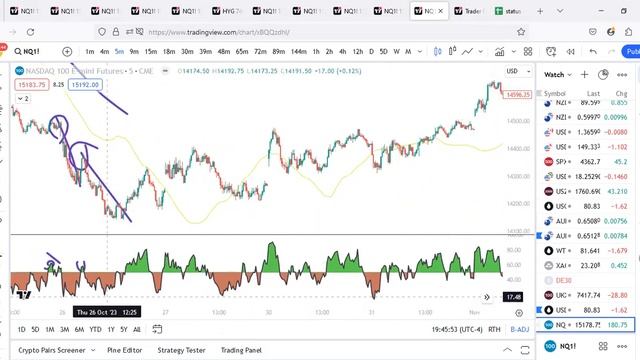Create an alert with the alarm icon
Image resolution: width=640 pixels, height=360 pixels.
[551, 51]
